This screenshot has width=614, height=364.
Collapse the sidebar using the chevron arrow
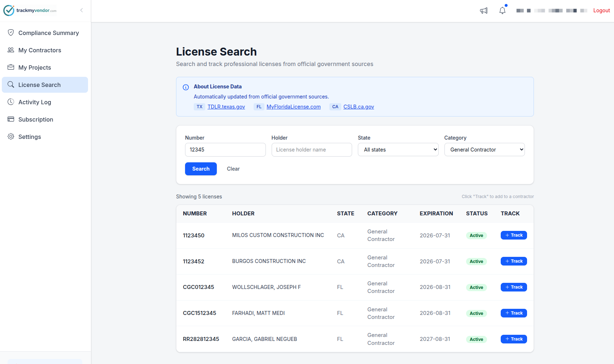(82, 10)
